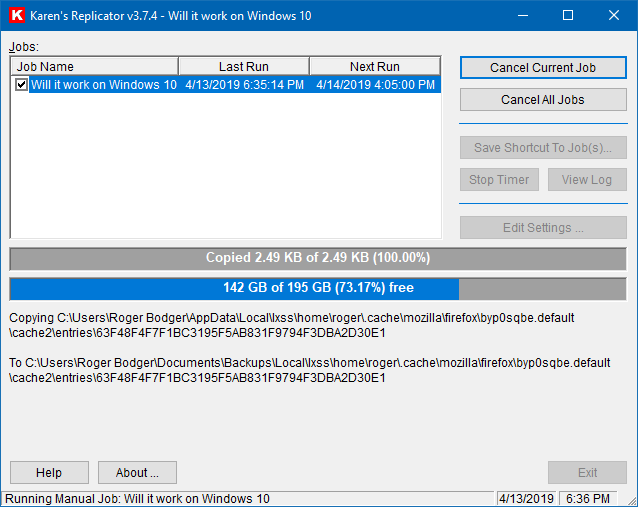The height and width of the screenshot is (507, 638).
Task: Click the status bar time 6:36 PM
Action: coord(588,498)
